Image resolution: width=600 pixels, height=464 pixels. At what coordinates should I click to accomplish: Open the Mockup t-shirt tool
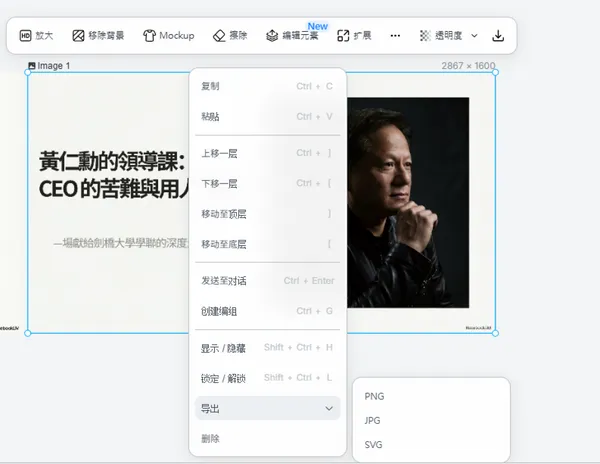point(168,36)
